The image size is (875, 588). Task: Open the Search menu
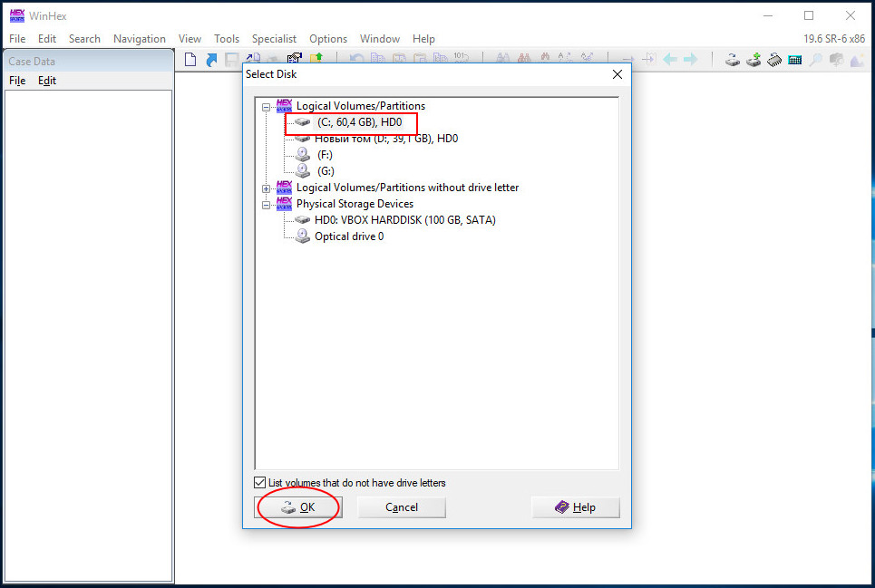pyautogui.click(x=84, y=39)
